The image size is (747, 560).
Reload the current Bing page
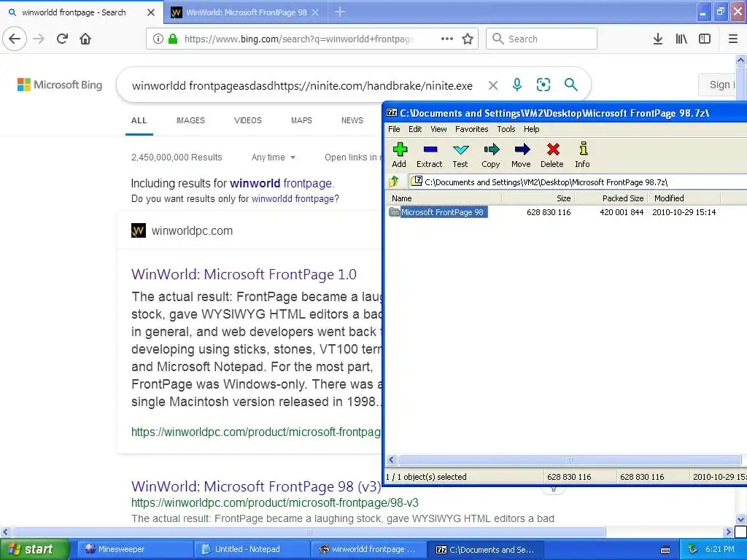point(62,39)
